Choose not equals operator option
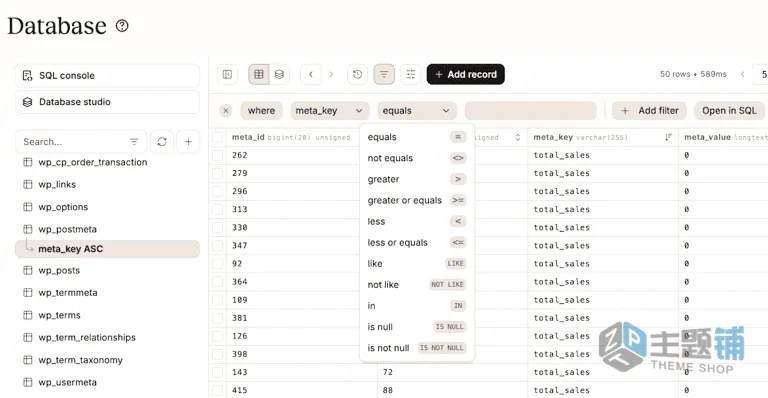768x398 pixels. 417,158
